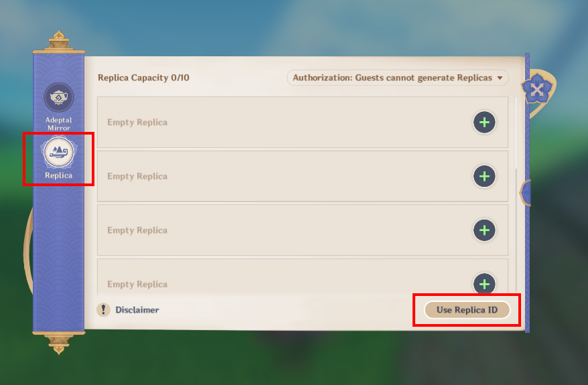588x385 pixels.
Task: Select the fourth Empty Replica label
Action: tap(137, 285)
